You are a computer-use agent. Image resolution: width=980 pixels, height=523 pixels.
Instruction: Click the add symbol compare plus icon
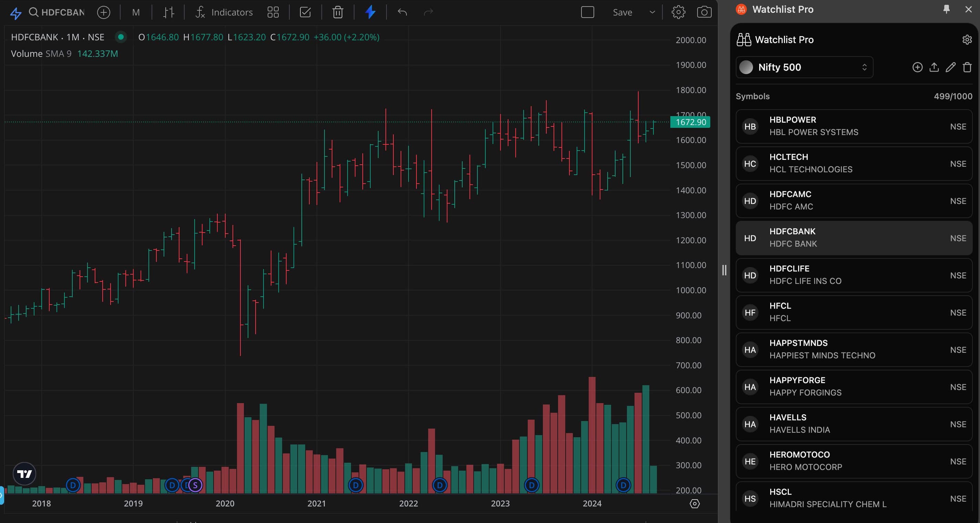tap(103, 12)
